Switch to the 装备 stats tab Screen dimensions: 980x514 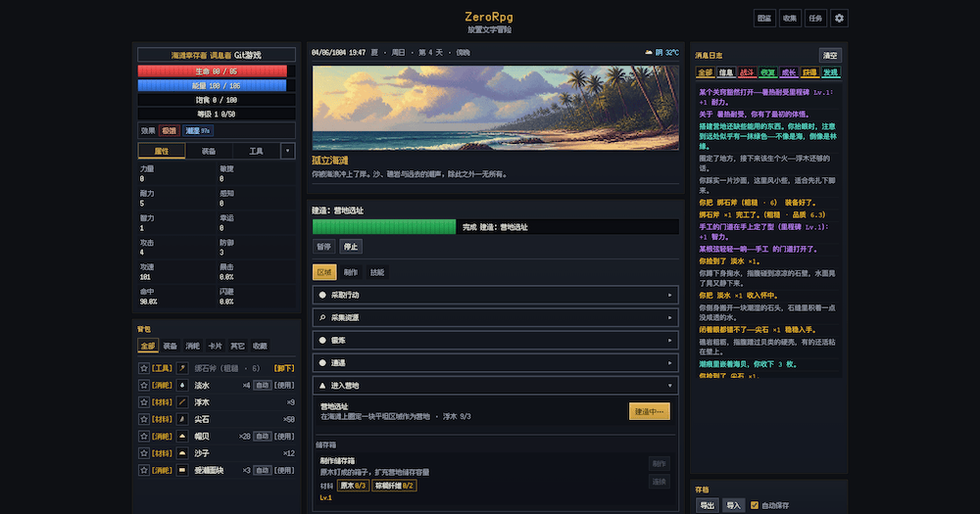point(209,151)
